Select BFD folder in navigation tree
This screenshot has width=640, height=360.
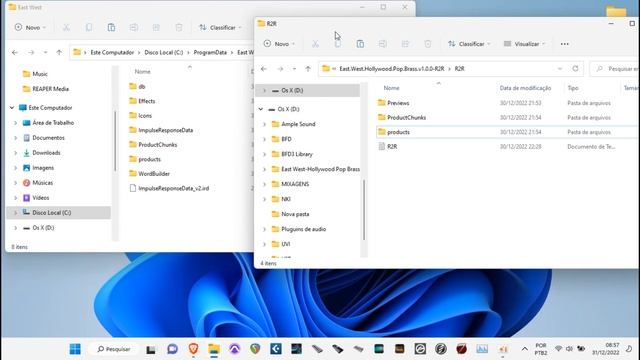286,139
